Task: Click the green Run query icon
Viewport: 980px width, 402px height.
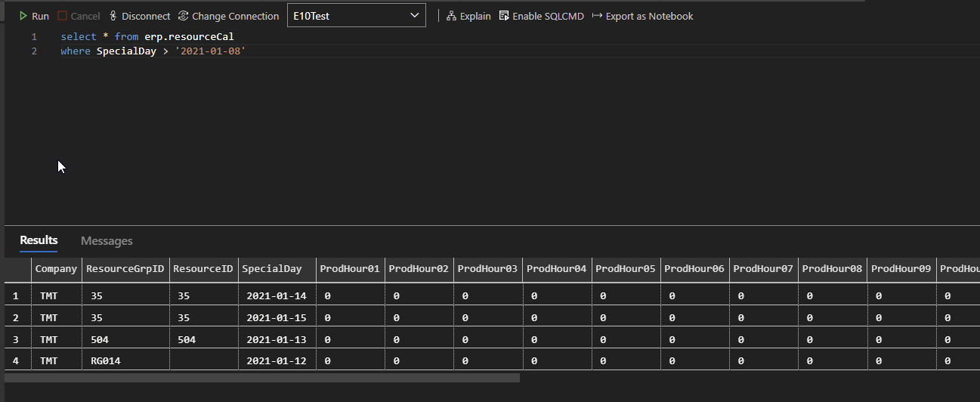Action: tap(23, 16)
